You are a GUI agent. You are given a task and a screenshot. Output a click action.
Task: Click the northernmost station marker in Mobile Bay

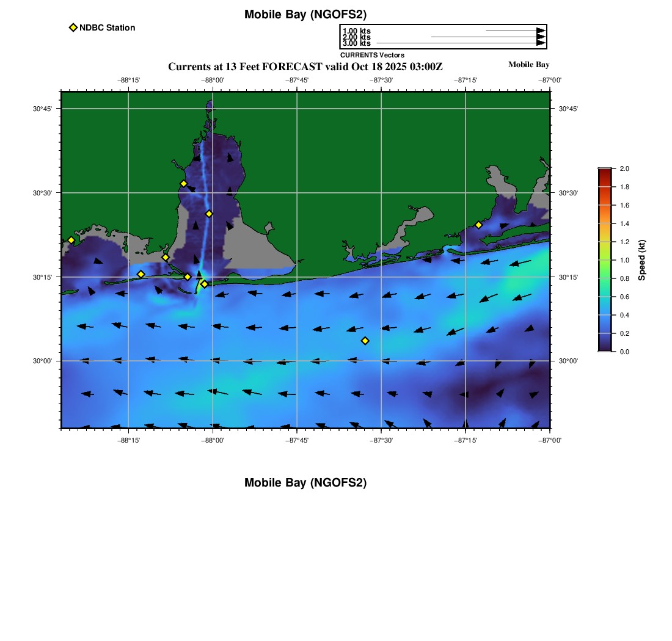click(x=183, y=184)
